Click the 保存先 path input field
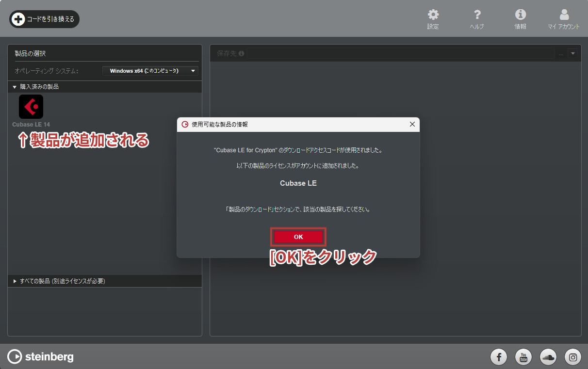Viewport: 588px width, 369px height. [401, 53]
